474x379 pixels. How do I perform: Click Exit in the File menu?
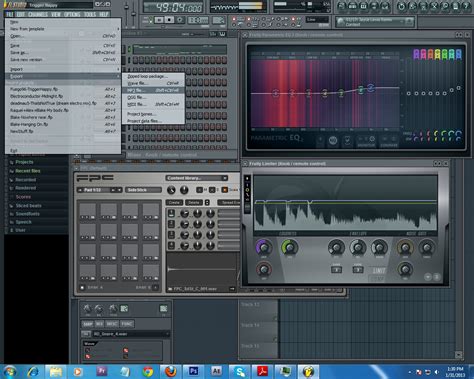(x=63, y=150)
